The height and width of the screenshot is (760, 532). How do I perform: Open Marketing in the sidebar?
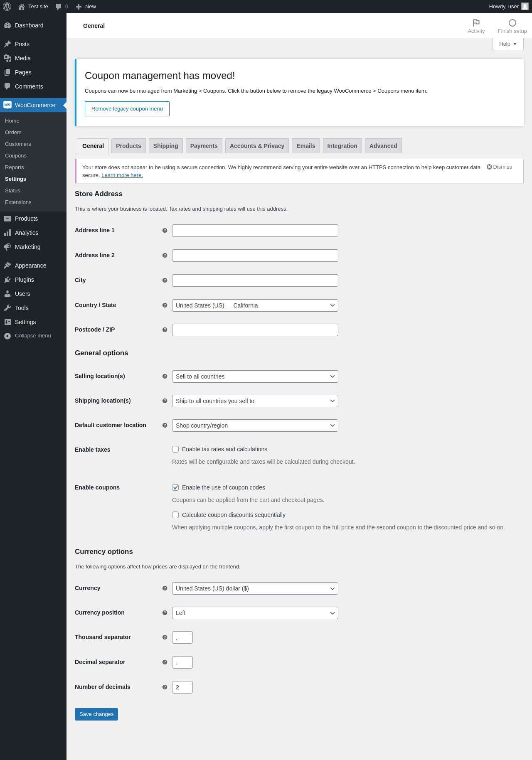pyautogui.click(x=33, y=247)
